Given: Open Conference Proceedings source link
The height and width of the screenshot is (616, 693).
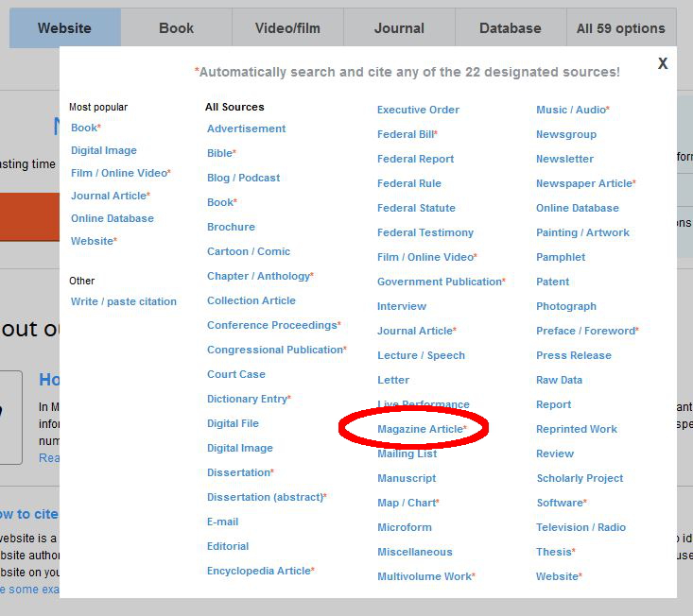Looking at the screenshot, I should pyautogui.click(x=271, y=325).
